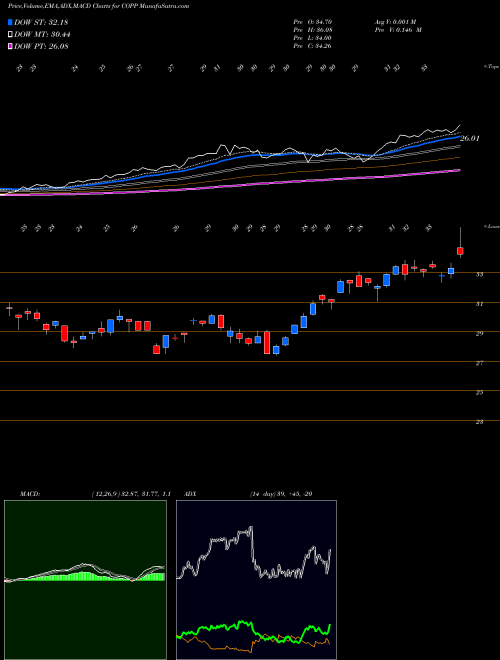Click the 33 price axis label
This screenshot has width=500, height=660.
pos(479,274)
